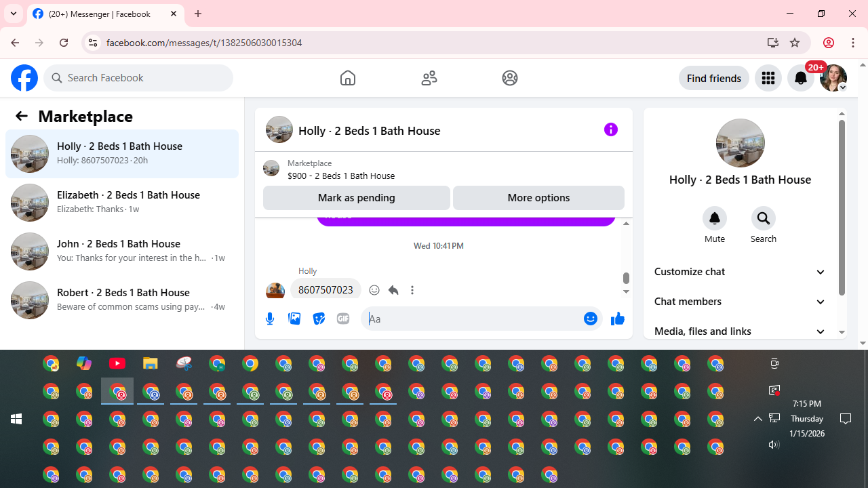This screenshot has height=488, width=868.
Task: Go back using Marketplace back arrow
Action: pos(22,116)
